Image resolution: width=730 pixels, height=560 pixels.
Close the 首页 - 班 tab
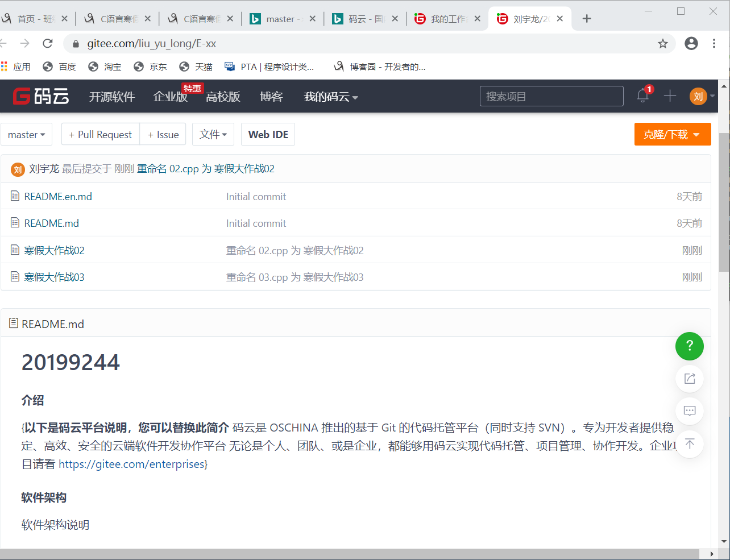tap(64, 19)
